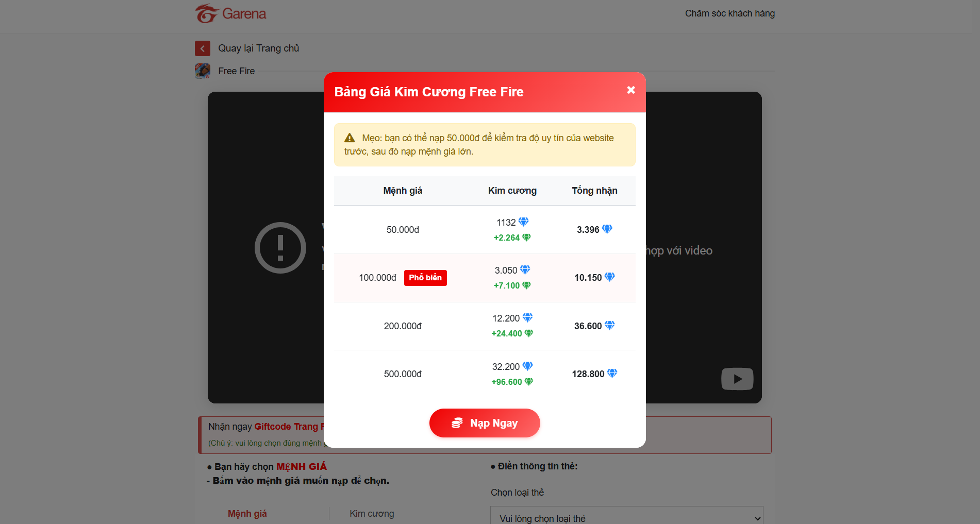Open Chăm sóc khách hàng link
Screen dimensions: 980x524
[729, 13]
